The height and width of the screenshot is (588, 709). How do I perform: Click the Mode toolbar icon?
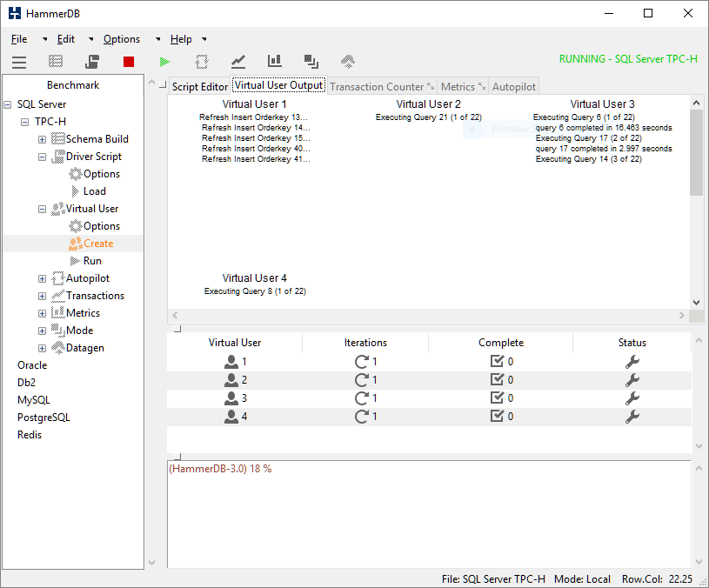point(311,62)
